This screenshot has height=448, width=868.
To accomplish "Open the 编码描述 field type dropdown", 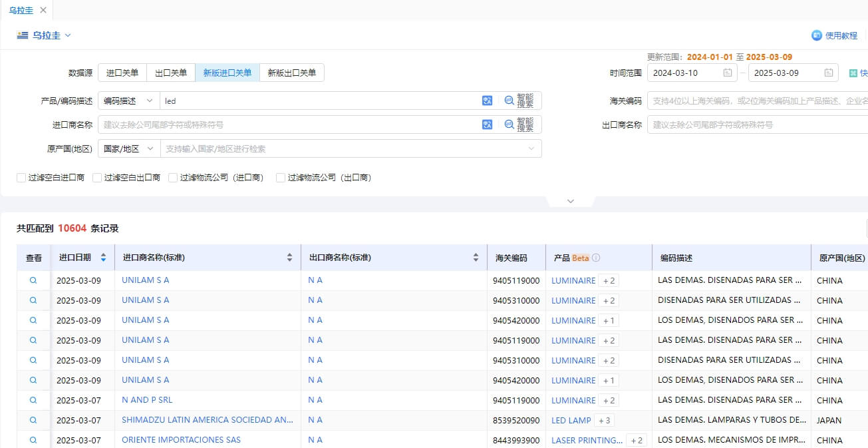I will (128, 101).
